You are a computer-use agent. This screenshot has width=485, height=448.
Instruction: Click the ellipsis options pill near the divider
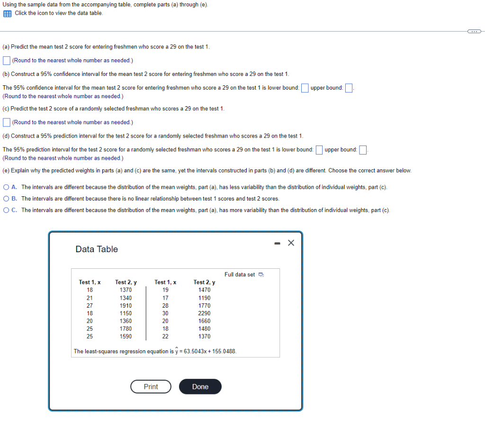click(x=474, y=31)
